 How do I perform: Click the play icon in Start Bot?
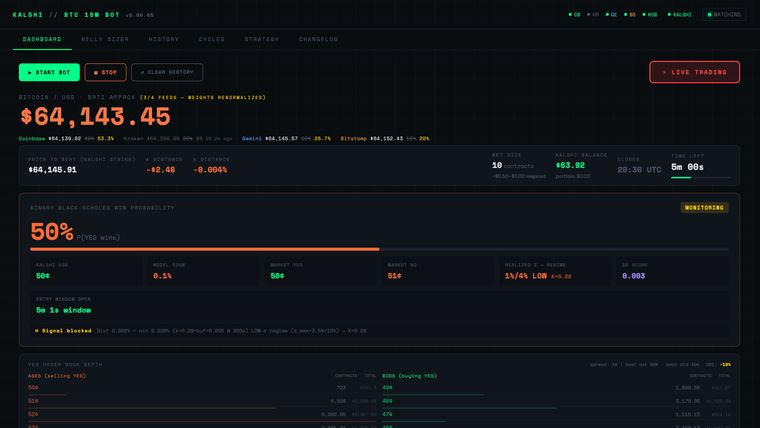[x=30, y=72]
